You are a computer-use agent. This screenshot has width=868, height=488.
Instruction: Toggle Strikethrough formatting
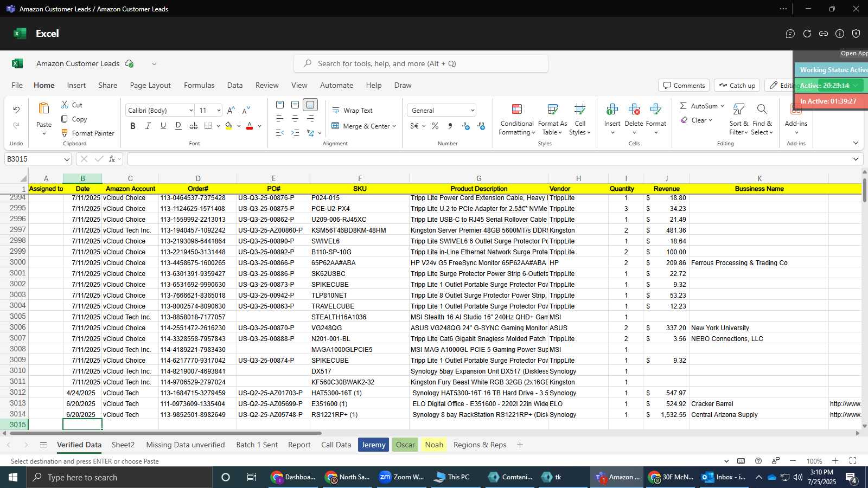(x=193, y=126)
